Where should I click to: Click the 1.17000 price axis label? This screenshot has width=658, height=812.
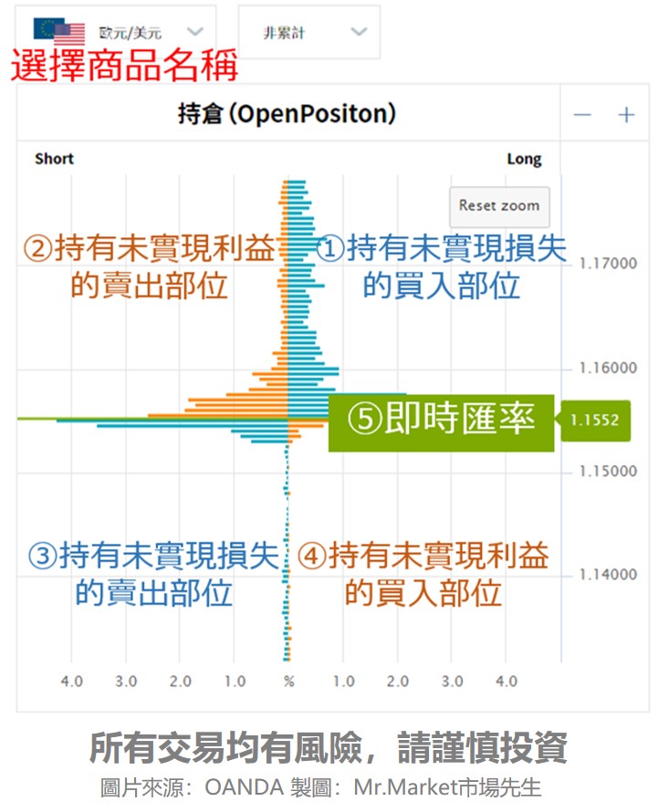pyautogui.click(x=608, y=264)
